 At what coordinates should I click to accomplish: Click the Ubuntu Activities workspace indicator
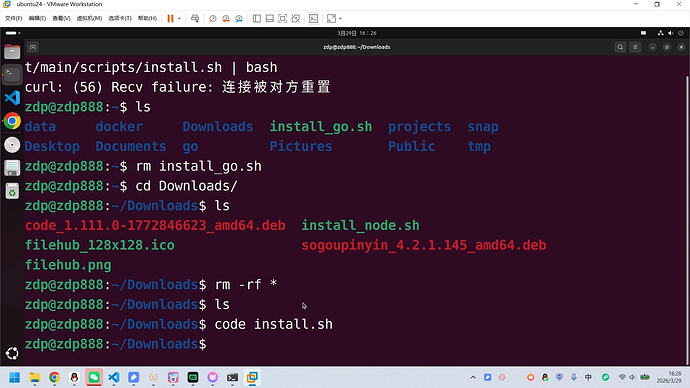pyautogui.click(x=13, y=33)
